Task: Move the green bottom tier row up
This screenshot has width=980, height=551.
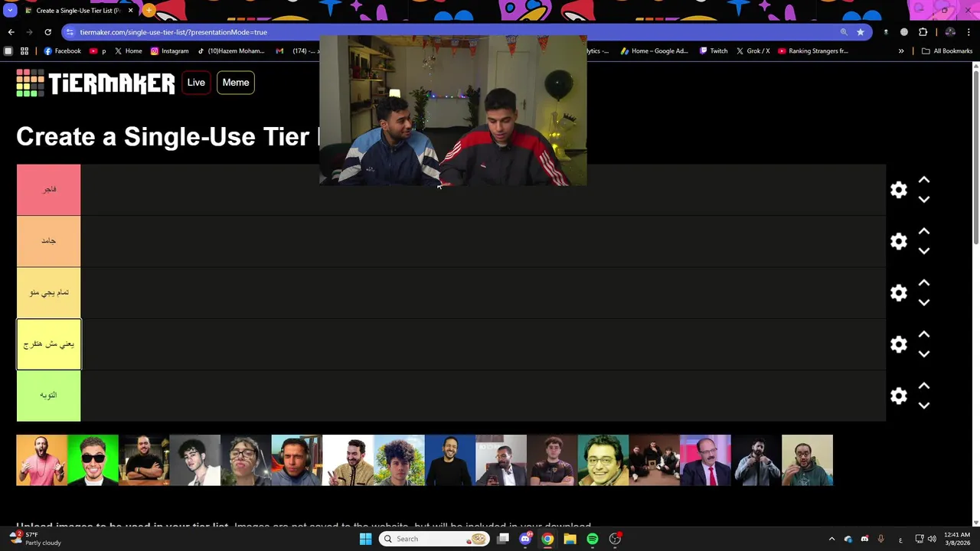Action: (x=924, y=386)
